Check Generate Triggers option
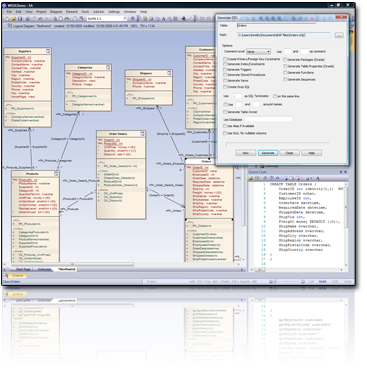Screen dimensions: 367x368 pyautogui.click(x=225, y=70)
